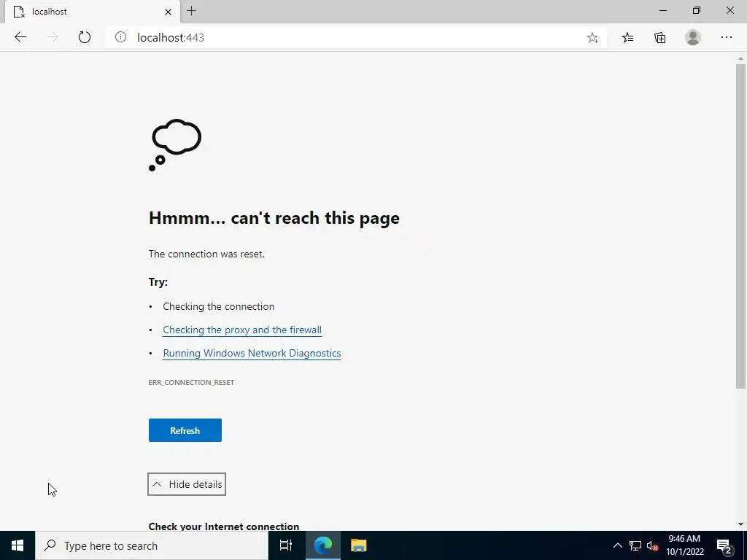The width and height of the screenshot is (747, 560).
Task: Switch to Microsoft Edge taskbar icon
Action: click(322, 545)
